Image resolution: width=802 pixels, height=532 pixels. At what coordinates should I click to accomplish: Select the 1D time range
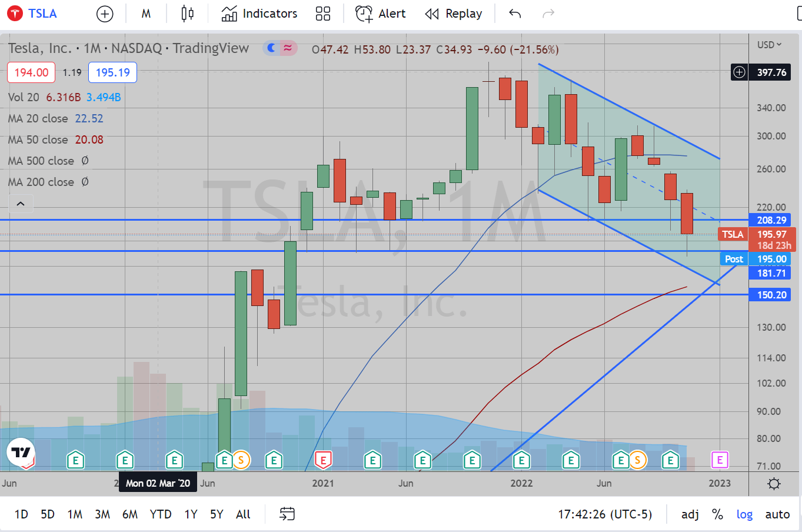(x=21, y=514)
